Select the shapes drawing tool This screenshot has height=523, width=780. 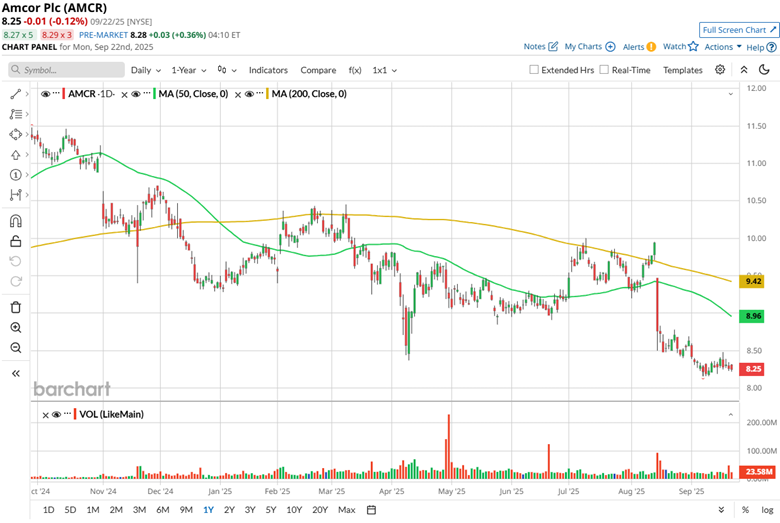coord(15,134)
